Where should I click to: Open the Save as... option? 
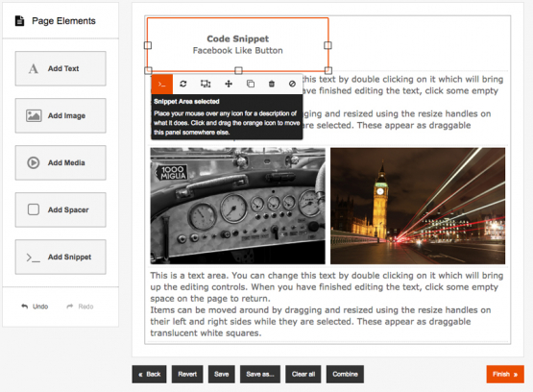click(x=260, y=374)
